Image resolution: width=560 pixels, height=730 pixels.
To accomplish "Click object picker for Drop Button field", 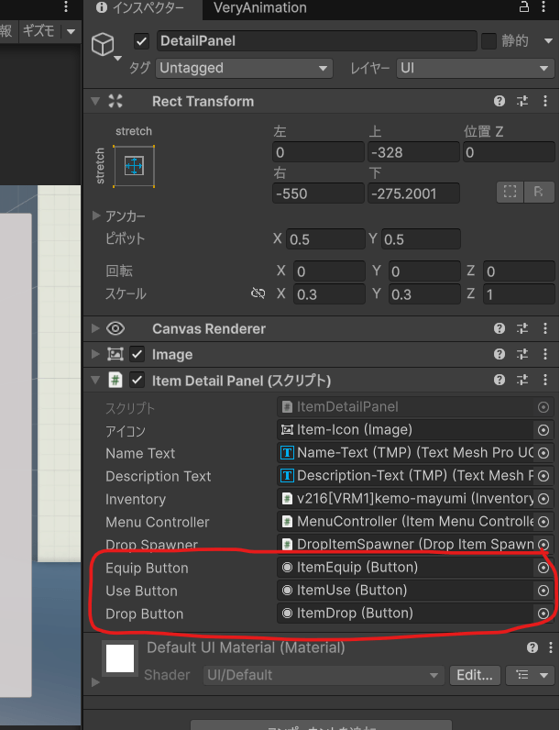I will coord(544,614).
